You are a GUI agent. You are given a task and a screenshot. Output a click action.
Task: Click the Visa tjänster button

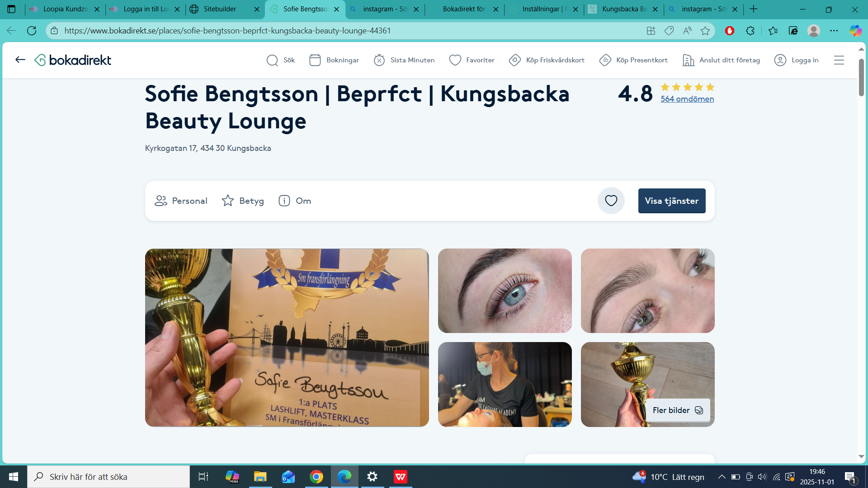pos(671,201)
